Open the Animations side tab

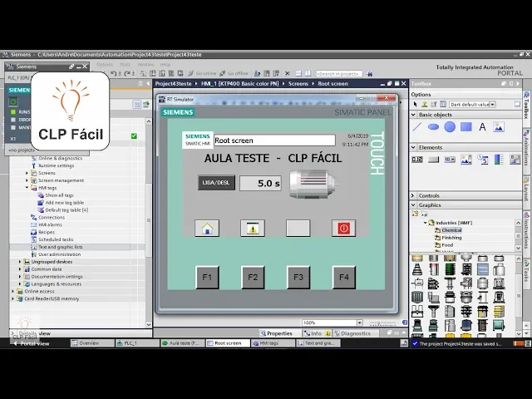click(x=526, y=146)
